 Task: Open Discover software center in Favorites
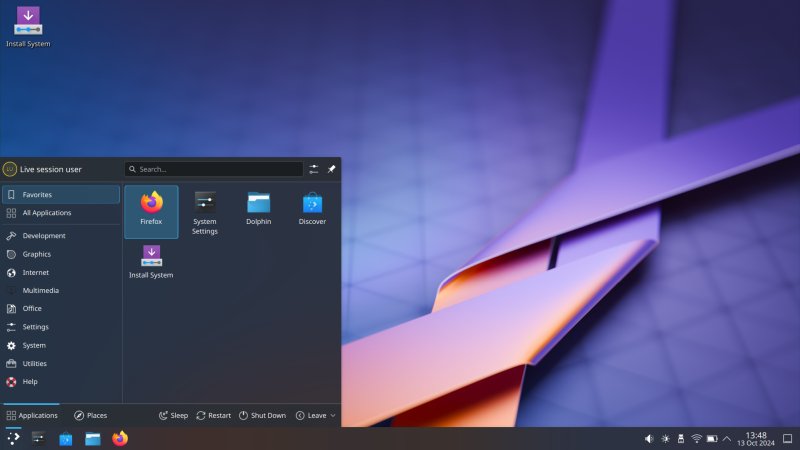[x=312, y=211]
